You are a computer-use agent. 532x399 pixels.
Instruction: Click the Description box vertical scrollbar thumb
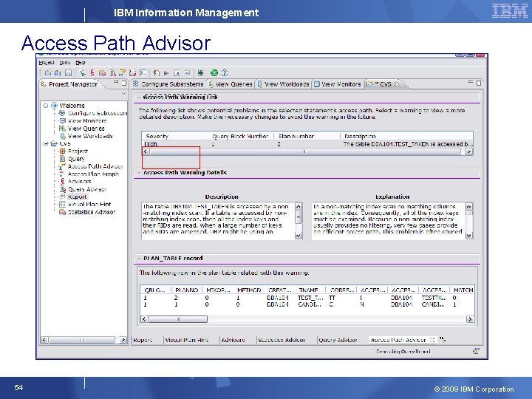(x=299, y=217)
